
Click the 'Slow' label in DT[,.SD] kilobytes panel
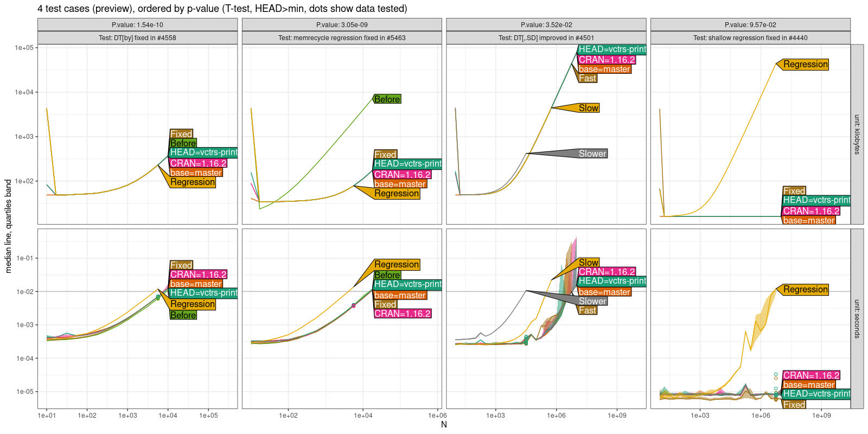(589, 108)
